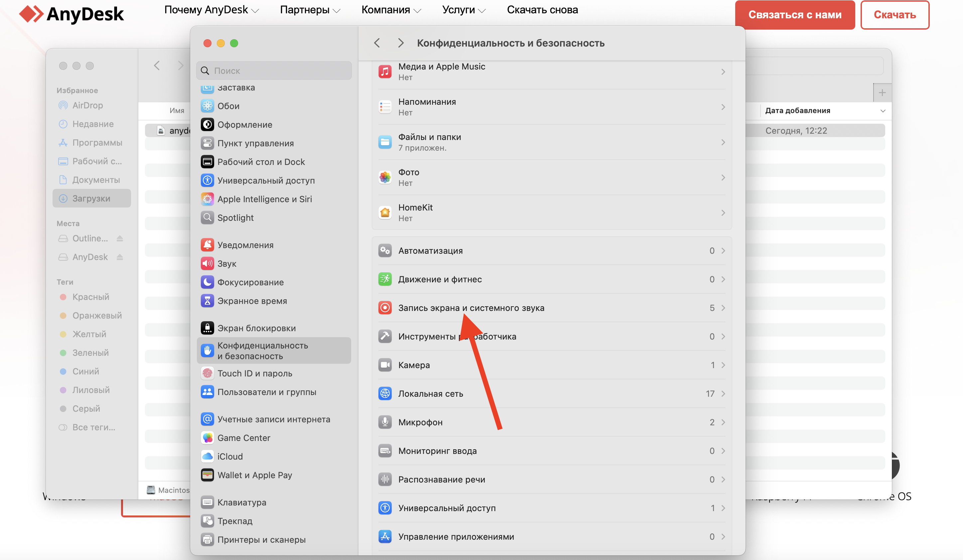Image resolution: width=963 pixels, height=560 pixels.
Task: Select Рабочий стол и Dock
Action: pos(274,162)
